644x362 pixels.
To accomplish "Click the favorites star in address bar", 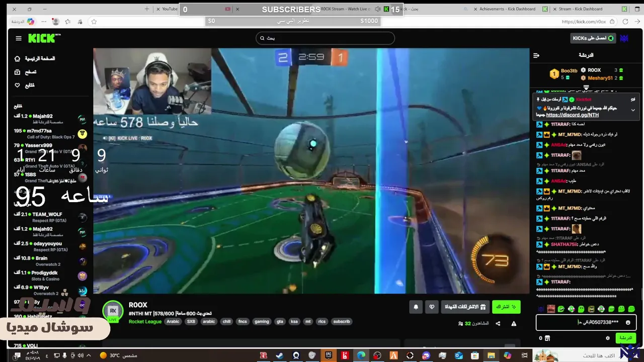I will (x=94, y=22).
